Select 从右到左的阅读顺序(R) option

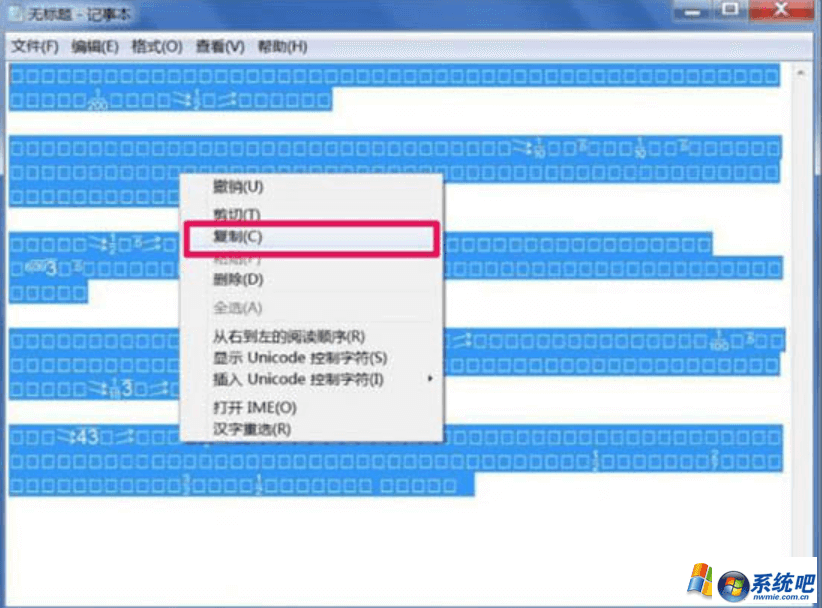pos(311,336)
